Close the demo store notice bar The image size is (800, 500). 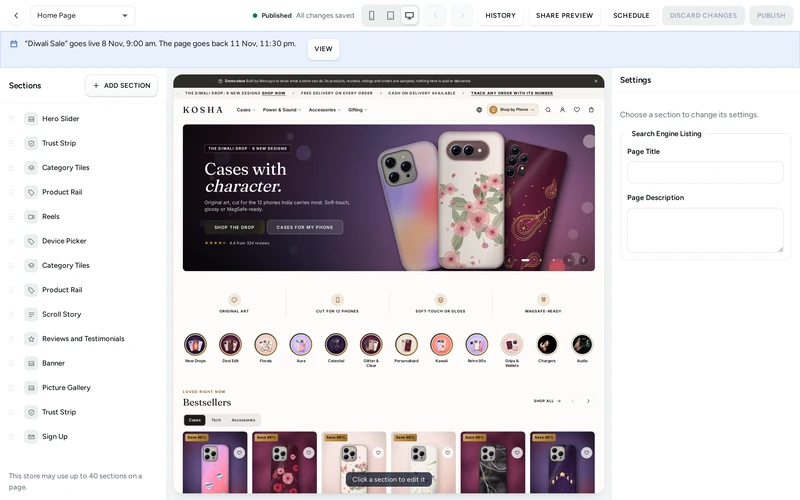click(x=596, y=81)
